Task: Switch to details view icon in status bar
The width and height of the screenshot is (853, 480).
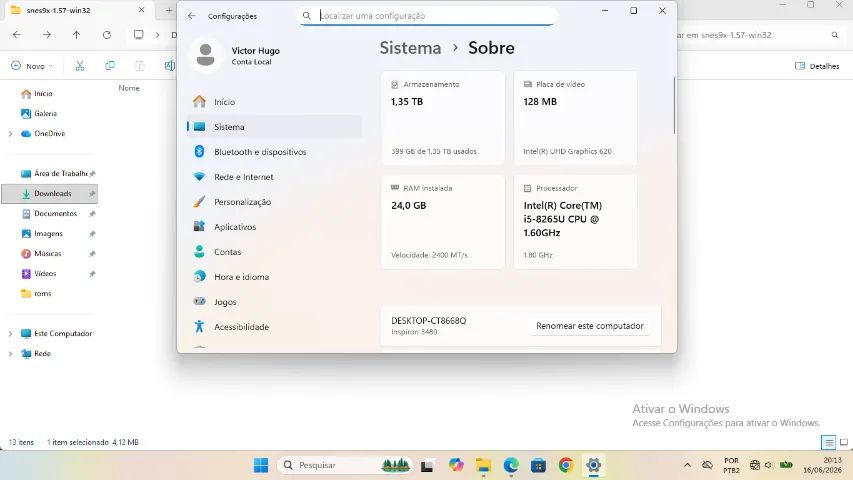Action: 828,442
